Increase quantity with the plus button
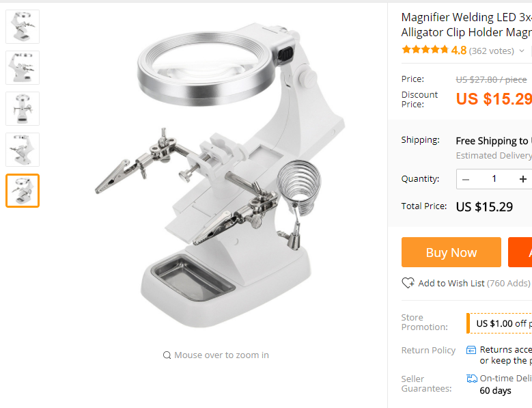The height and width of the screenshot is (408, 532). pos(523,179)
